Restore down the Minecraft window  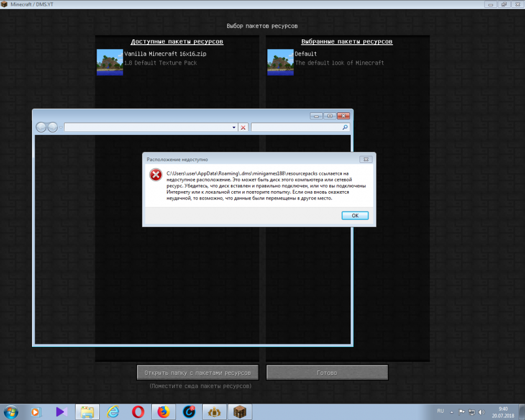coord(504,4)
